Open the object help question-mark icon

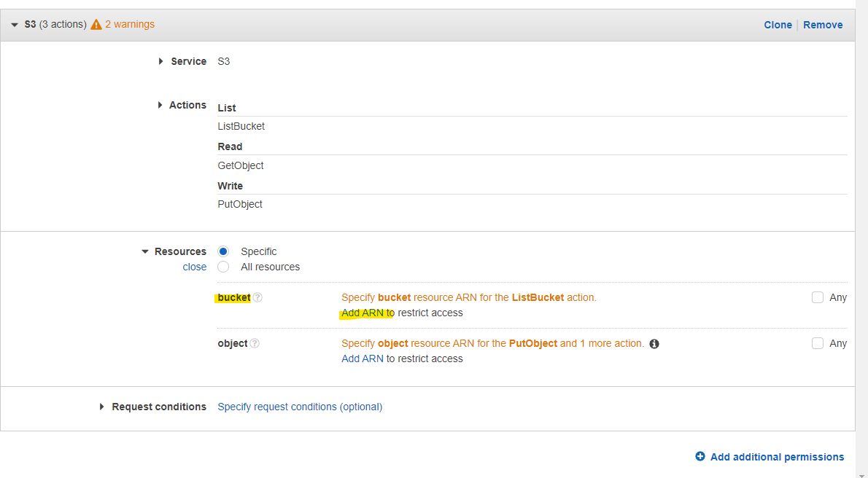click(x=255, y=344)
